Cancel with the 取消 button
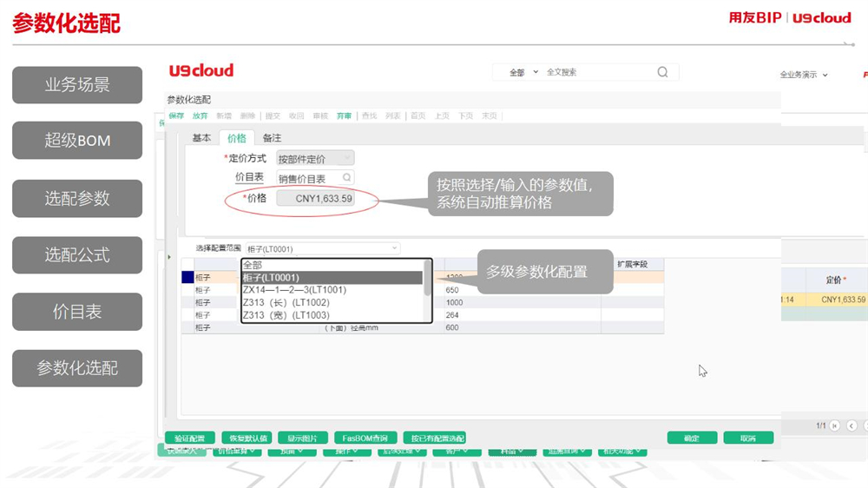868x488 pixels. pyautogui.click(x=748, y=439)
